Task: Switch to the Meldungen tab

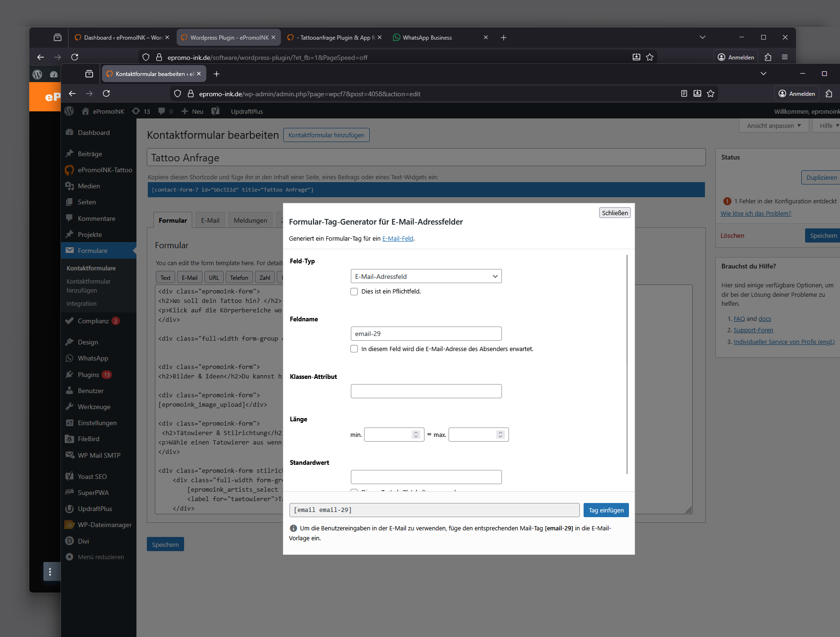Action: coord(250,220)
